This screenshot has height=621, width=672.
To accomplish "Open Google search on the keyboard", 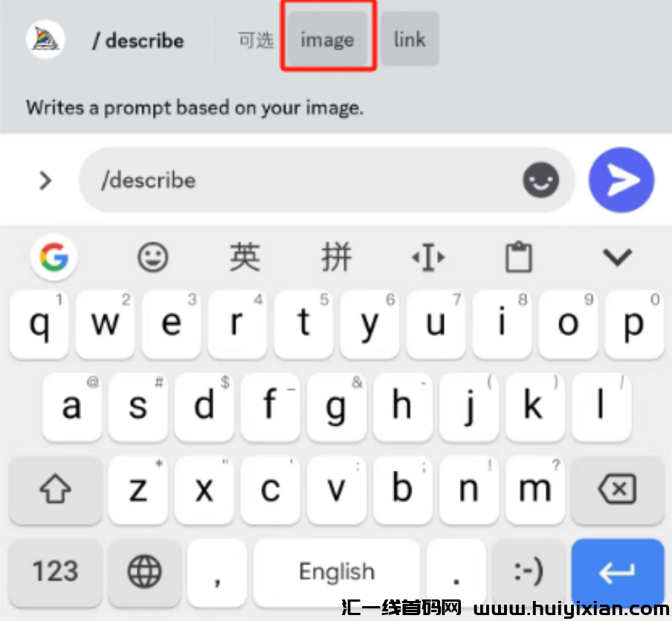I will pos(54,257).
